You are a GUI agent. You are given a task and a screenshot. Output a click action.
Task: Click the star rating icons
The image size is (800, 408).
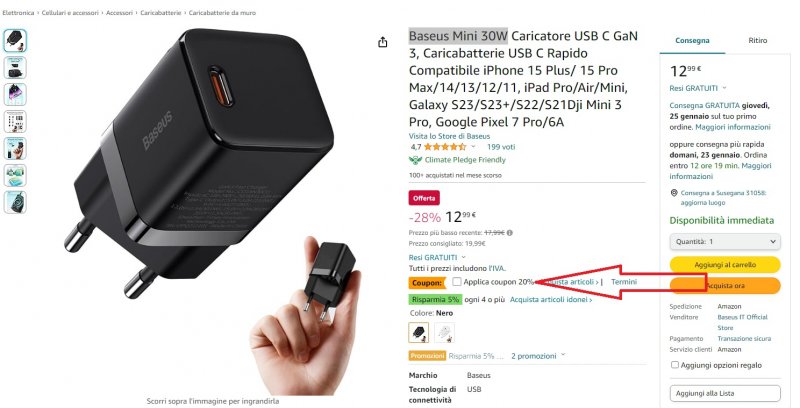coord(444,147)
